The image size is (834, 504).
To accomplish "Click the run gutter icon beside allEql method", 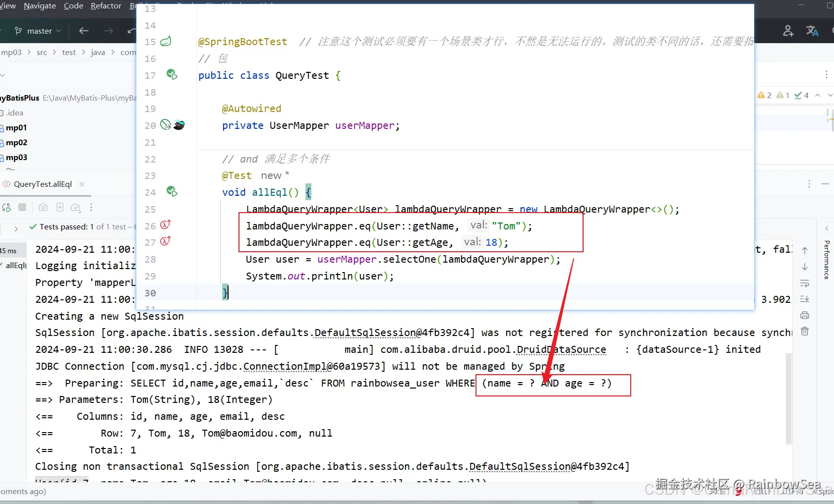I will [x=172, y=191].
